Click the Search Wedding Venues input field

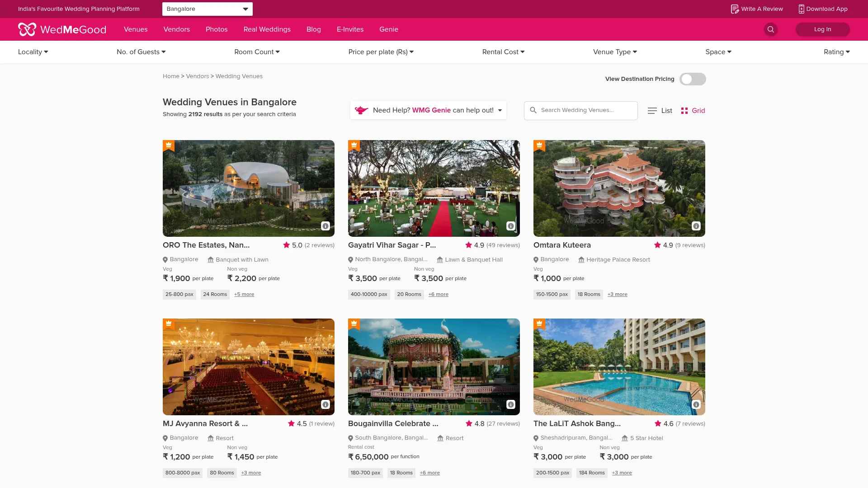point(580,110)
